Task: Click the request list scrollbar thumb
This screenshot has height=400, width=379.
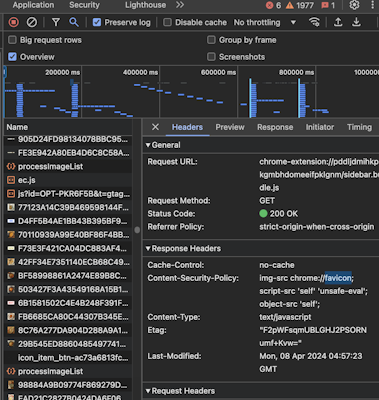Action: click(x=137, y=230)
